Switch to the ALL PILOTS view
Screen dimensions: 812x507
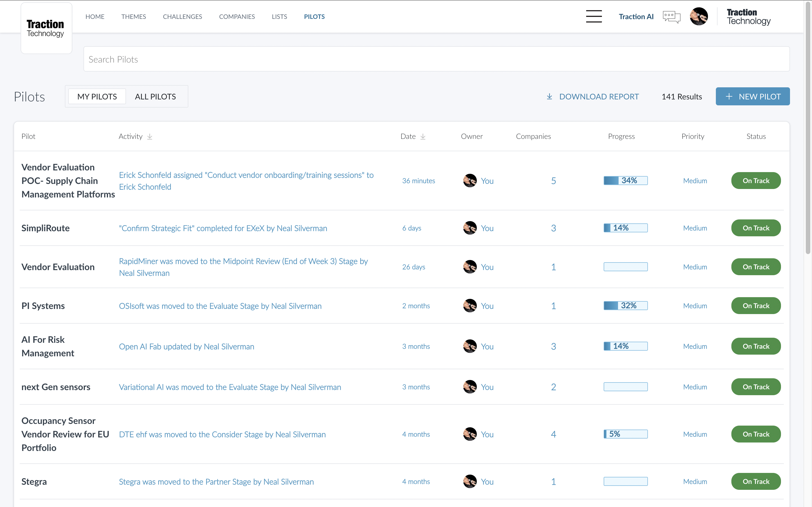[155, 97]
